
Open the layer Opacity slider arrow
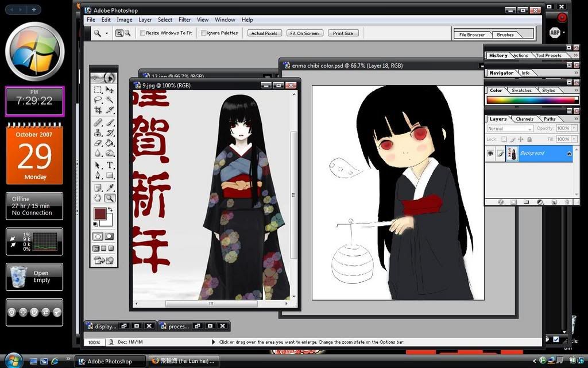[x=574, y=128]
